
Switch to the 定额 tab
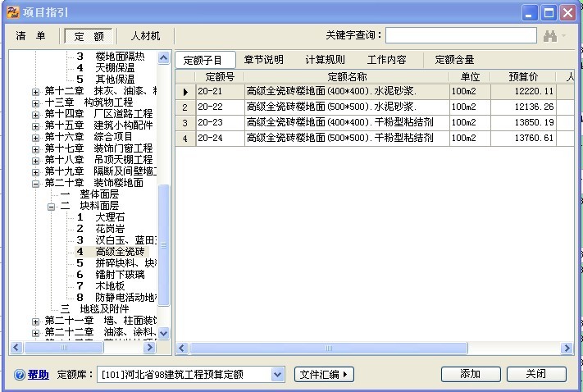tap(89, 36)
